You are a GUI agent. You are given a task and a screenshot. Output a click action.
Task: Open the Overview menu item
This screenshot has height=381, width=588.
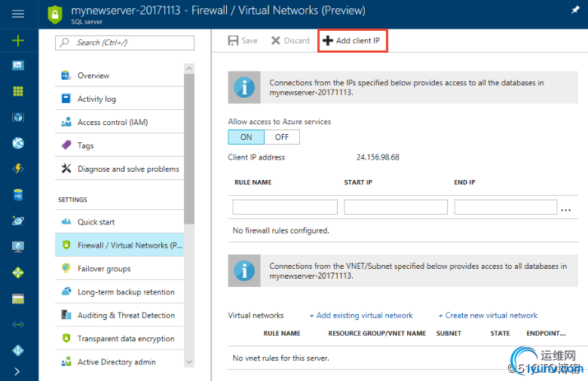(x=119, y=76)
